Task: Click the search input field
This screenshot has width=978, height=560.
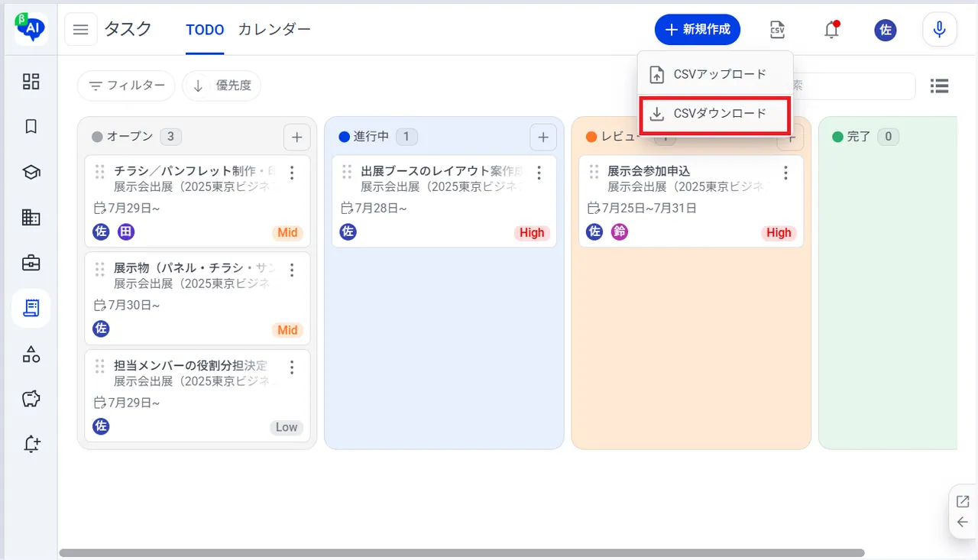Action: (x=854, y=86)
